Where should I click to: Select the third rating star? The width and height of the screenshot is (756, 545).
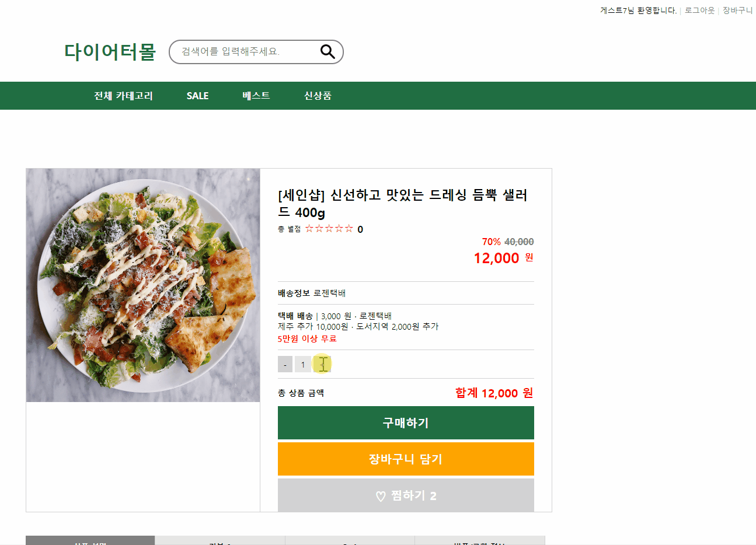(329, 229)
